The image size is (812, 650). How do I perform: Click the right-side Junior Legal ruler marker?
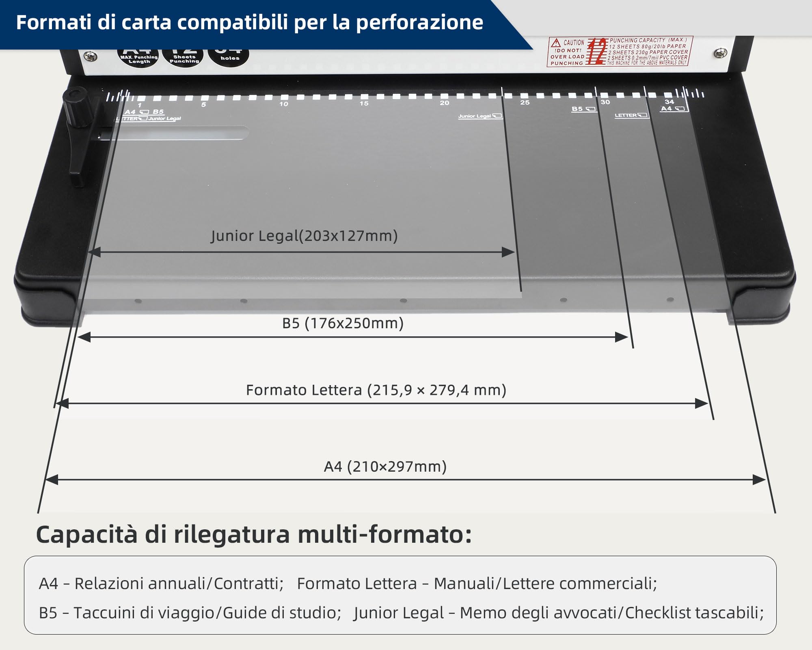pos(480,116)
